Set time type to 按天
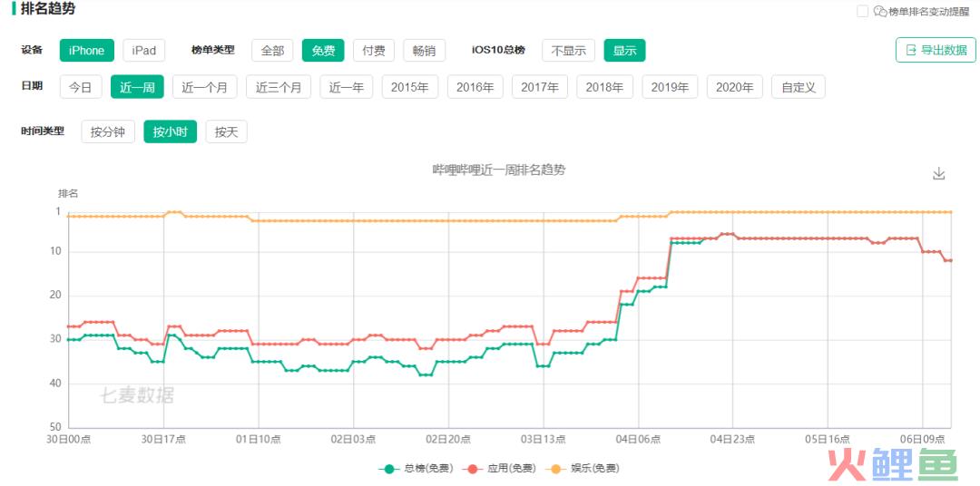980x486 pixels. [x=226, y=131]
